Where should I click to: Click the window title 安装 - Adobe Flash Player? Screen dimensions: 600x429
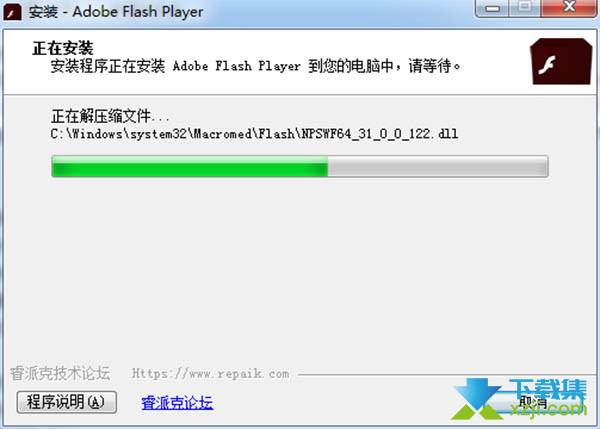(x=116, y=12)
